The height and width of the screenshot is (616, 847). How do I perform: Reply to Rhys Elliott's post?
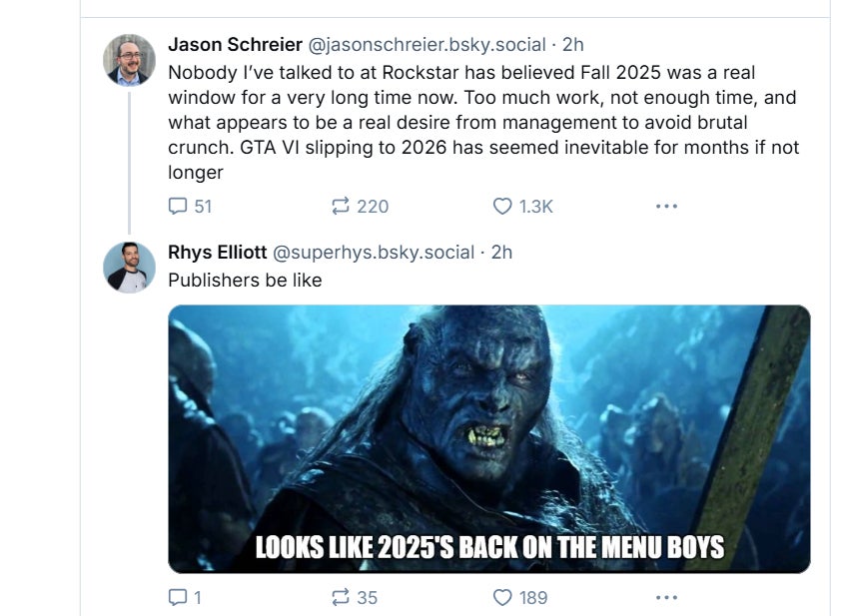[x=178, y=597]
